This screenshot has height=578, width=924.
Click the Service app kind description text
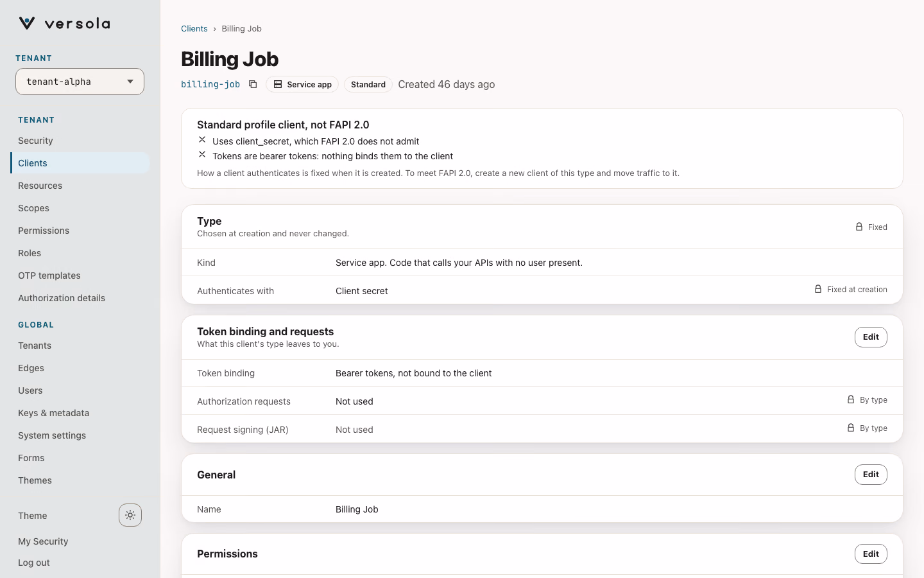(x=459, y=263)
